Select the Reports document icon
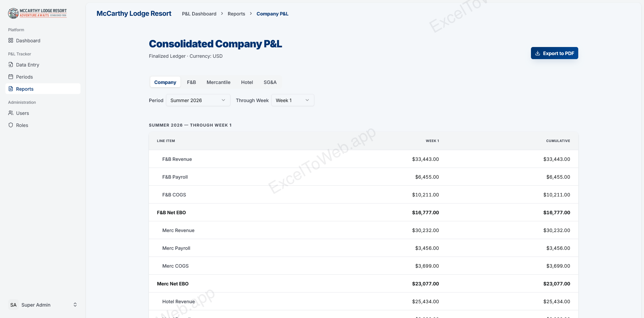The height and width of the screenshot is (318, 644). click(x=10, y=89)
